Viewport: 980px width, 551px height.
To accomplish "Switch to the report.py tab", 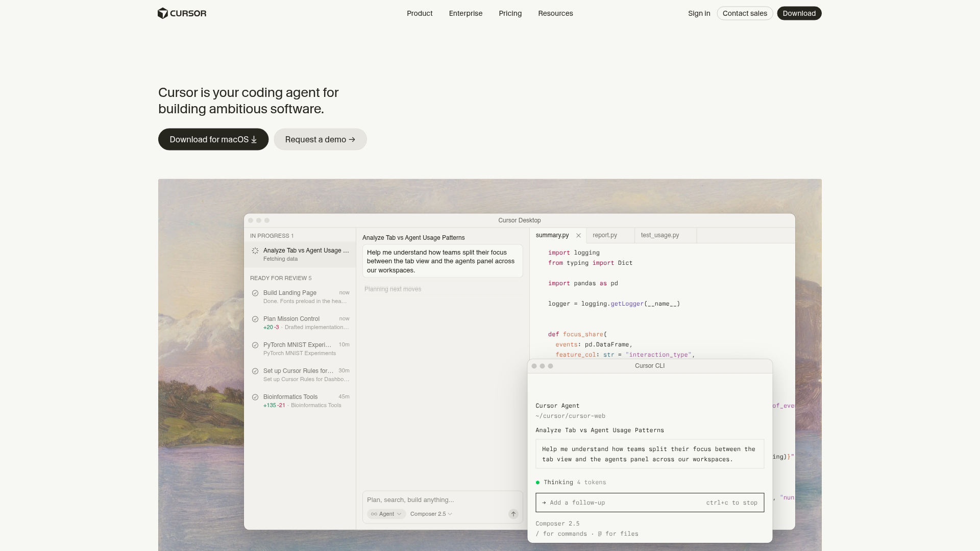I will (610, 235).
